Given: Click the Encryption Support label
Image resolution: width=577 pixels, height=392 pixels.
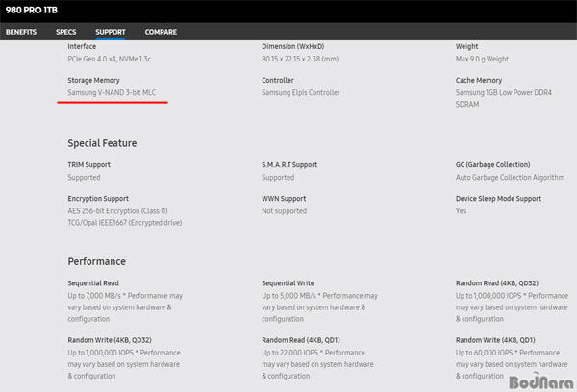Looking at the screenshot, I should click(x=98, y=199).
